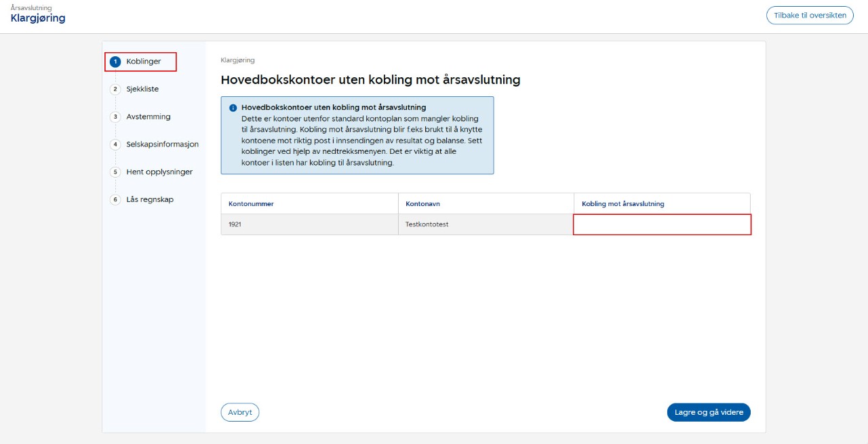Select the step 4 circle beside Selskapsinformasjon
The height and width of the screenshot is (444, 868).
click(115, 144)
